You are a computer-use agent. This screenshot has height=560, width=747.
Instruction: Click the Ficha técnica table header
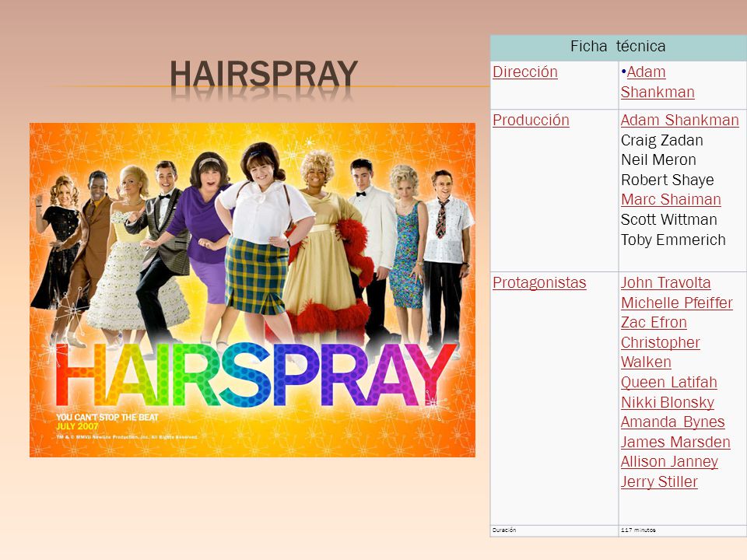618,47
